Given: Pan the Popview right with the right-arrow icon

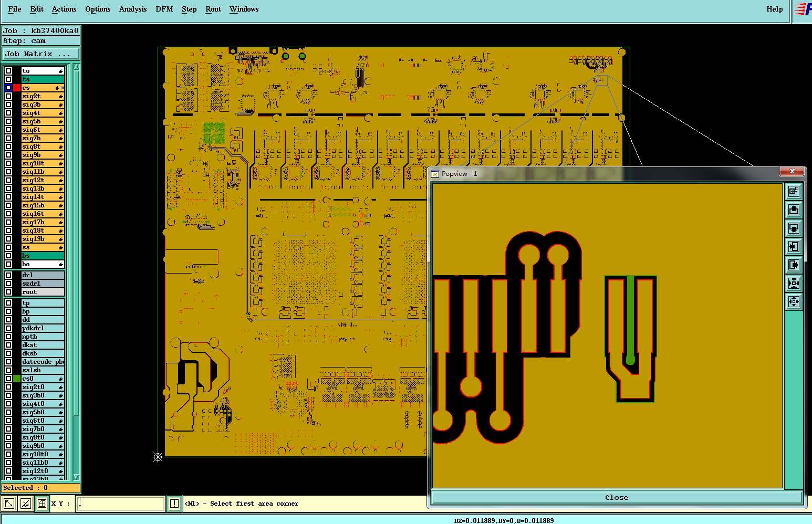Looking at the screenshot, I should click(x=794, y=265).
